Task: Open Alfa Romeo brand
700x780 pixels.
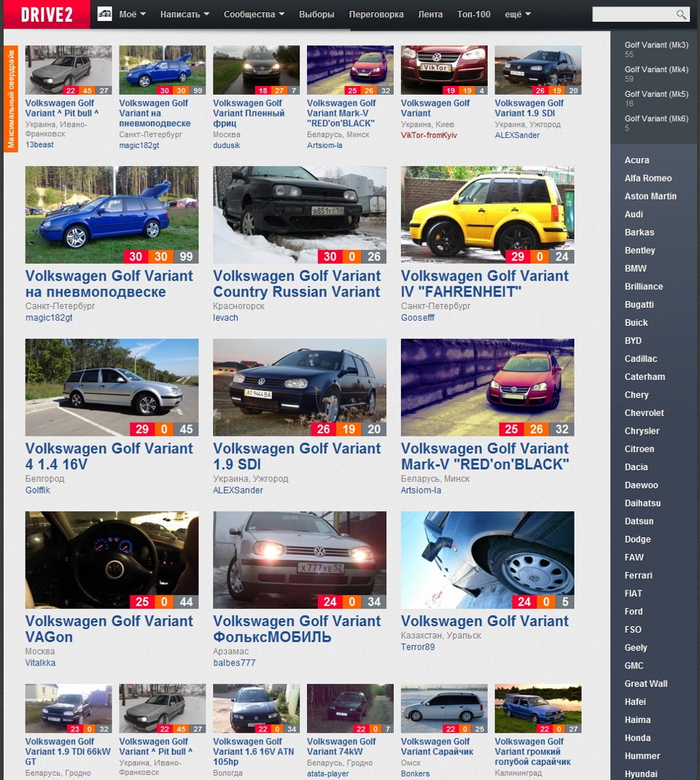Action: (x=648, y=178)
